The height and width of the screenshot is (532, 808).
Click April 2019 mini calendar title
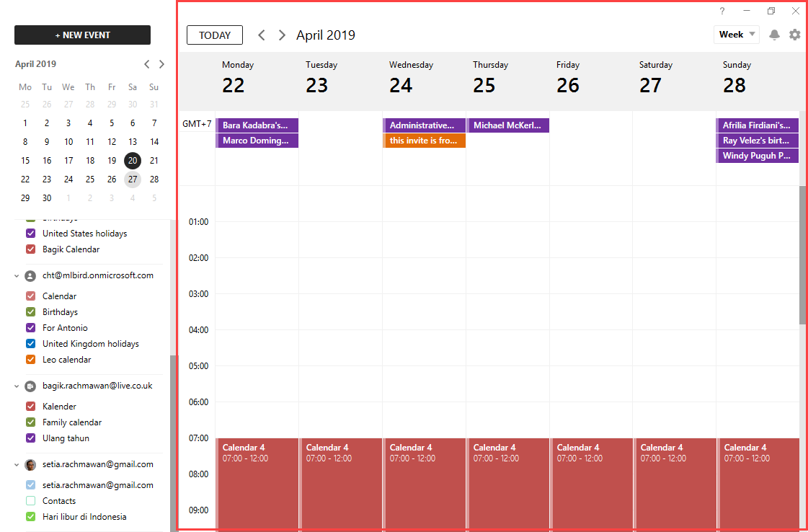35,64
